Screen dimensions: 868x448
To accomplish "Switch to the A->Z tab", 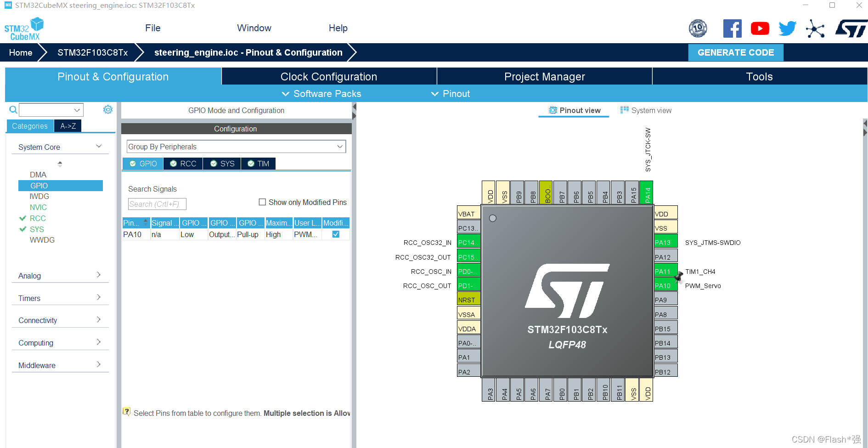I will pos(68,126).
